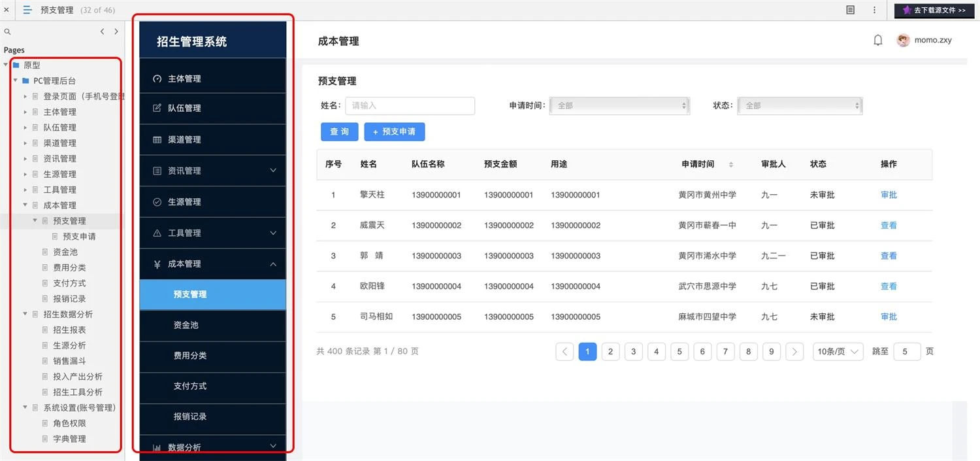This screenshot has width=980, height=461.
Task: Open the 状态 dropdown filter
Action: pos(800,105)
